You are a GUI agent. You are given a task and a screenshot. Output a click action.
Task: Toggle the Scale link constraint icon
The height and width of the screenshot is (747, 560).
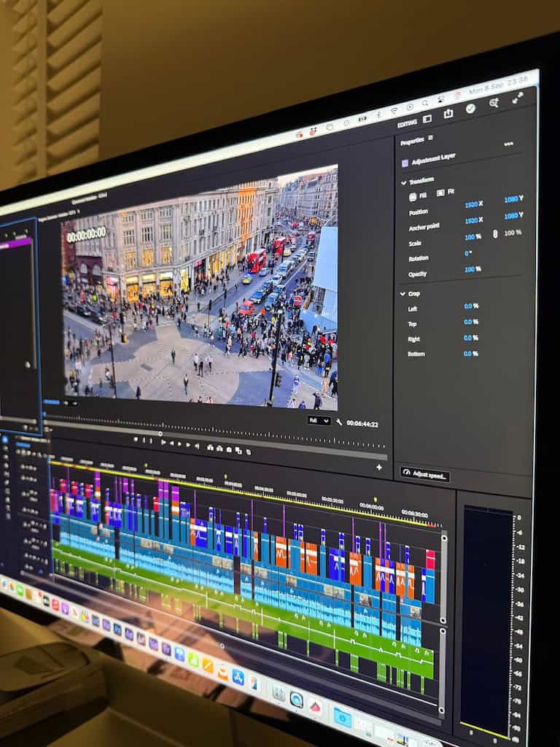(495, 234)
